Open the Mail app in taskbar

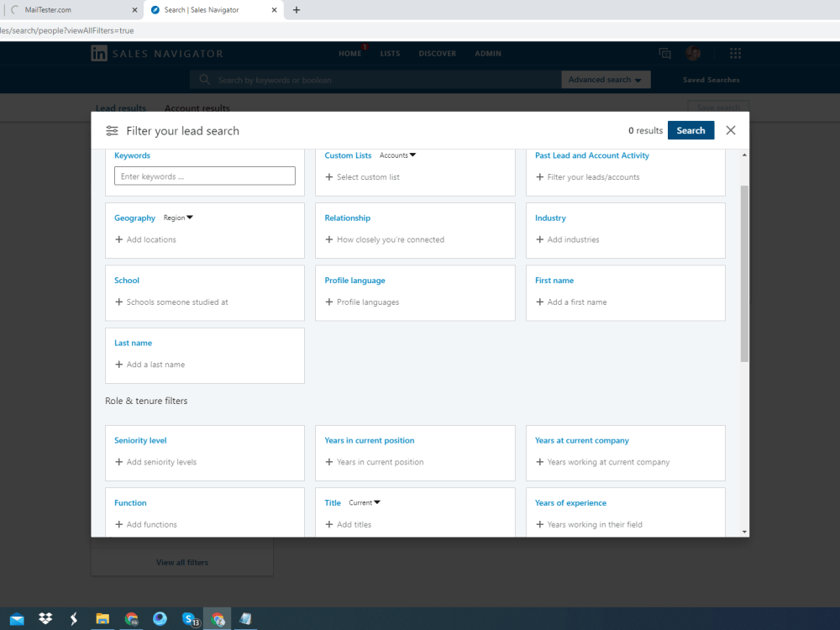tap(17, 619)
